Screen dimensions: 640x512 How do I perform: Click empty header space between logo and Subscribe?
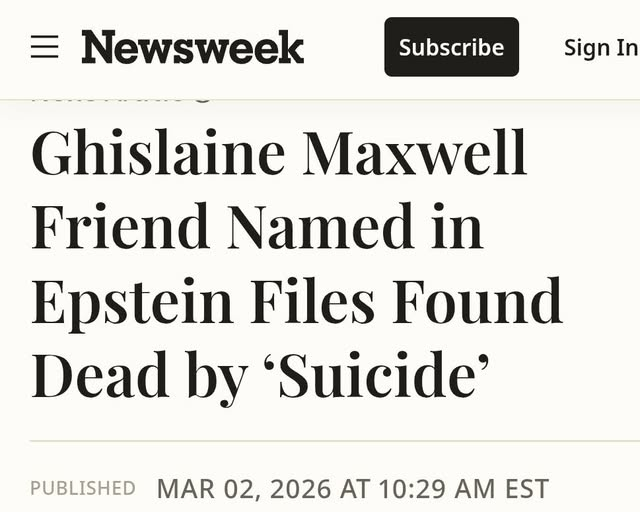click(344, 47)
